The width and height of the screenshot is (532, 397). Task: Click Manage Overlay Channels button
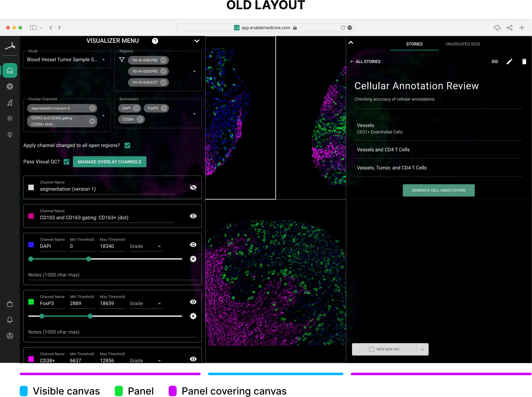coord(110,162)
